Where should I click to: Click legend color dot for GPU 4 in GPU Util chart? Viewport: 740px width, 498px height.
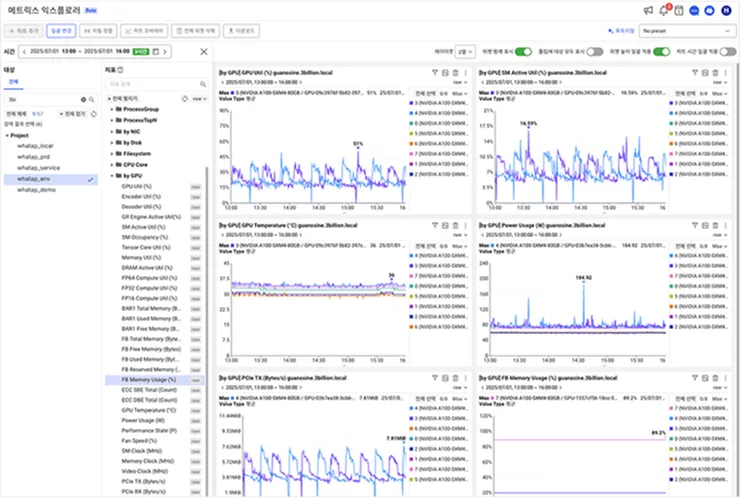coord(411,113)
